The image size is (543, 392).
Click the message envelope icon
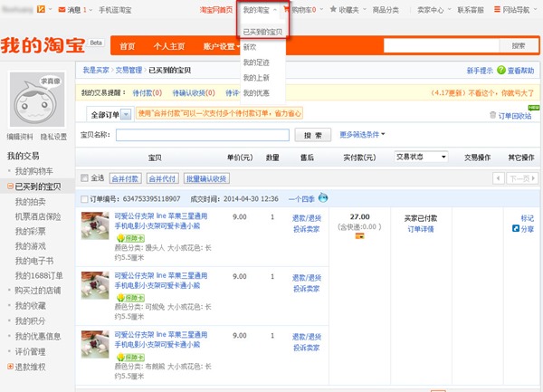pyautogui.click(x=62, y=10)
